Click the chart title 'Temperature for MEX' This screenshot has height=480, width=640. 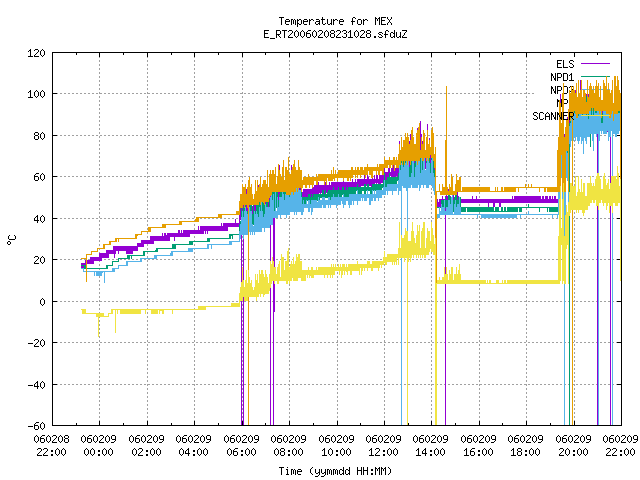[336, 21]
